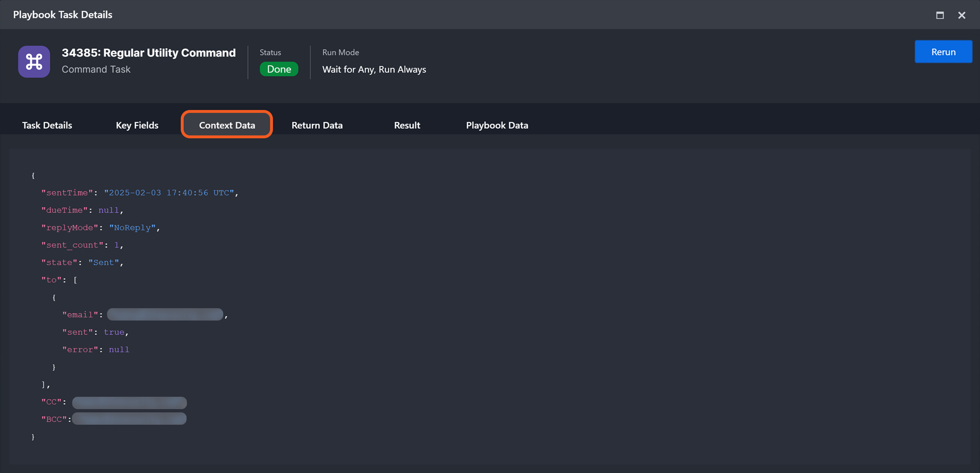Click the Wait for Any, Run Always text
980x473 pixels.
374,70
